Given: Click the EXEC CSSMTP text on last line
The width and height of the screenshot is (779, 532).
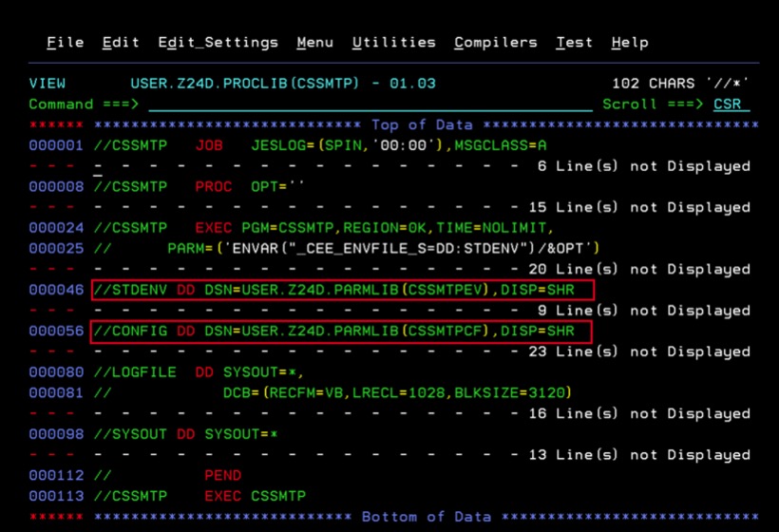Looking at the screenshot, I should [255, 496].
